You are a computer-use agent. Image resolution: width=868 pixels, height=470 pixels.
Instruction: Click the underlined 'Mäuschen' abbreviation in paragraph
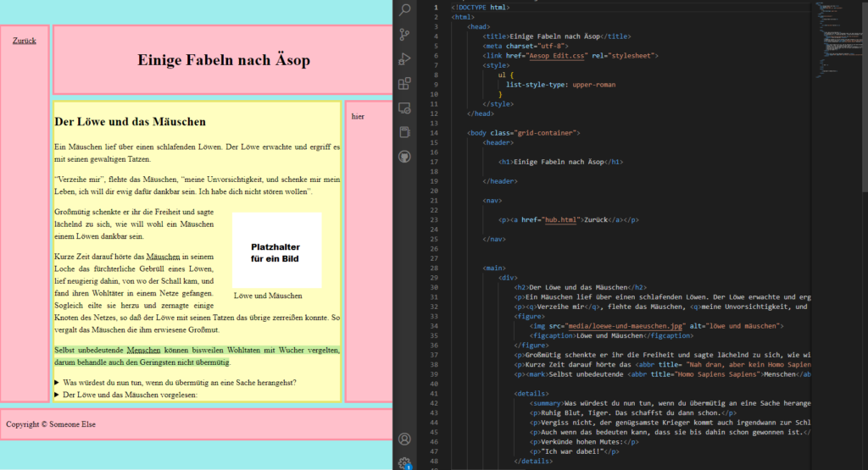pos(163,256)
